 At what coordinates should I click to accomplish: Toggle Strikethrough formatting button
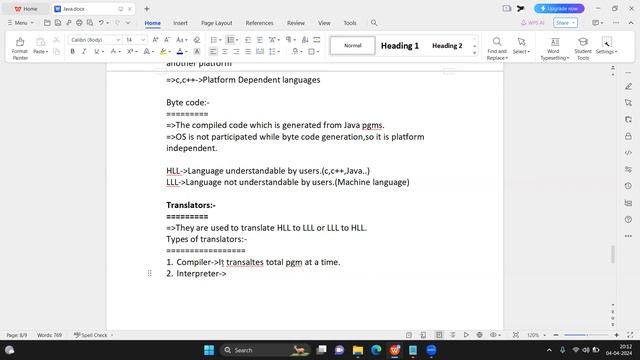pos(113,51)
